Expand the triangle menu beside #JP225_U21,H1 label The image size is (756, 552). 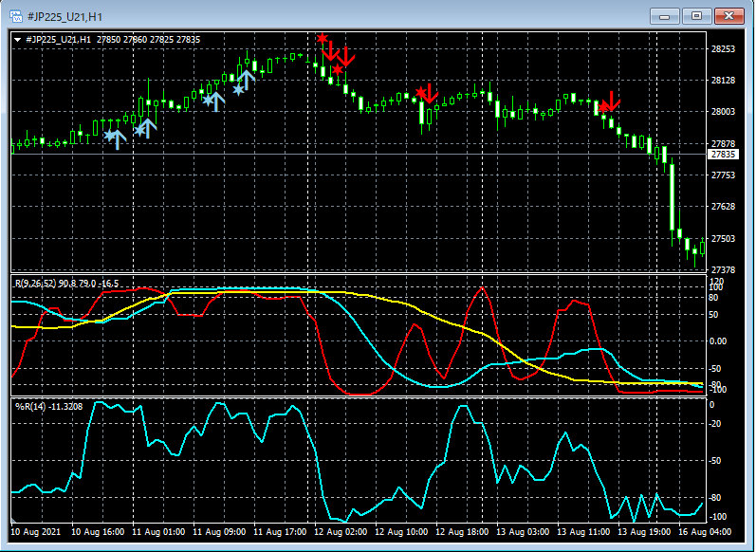pos(19,39)
